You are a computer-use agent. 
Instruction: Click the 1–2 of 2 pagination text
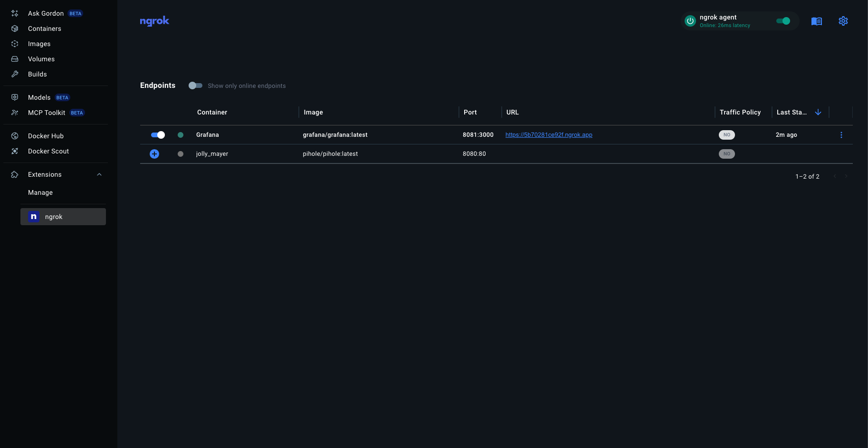[x=807, y=176]
